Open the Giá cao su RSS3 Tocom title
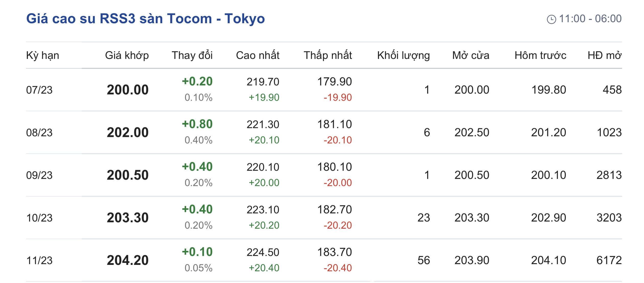The height and width of the screenshot is (283, 644). [146, 19]
